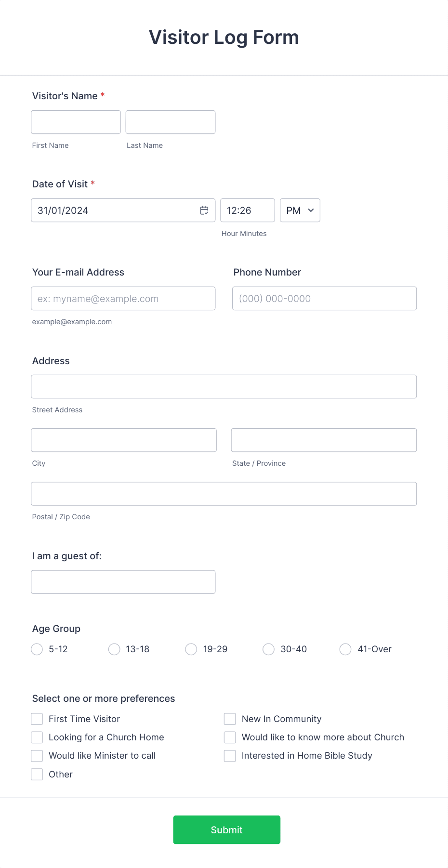Click the First Name input field
The height and width of the screenshot is (868, 448).
tap(75, 122)
